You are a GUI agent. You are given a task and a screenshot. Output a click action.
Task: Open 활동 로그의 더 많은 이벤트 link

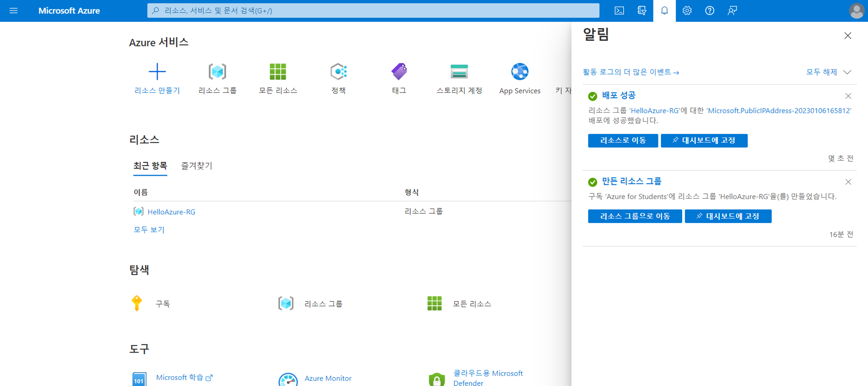pyautogui.click(x=631, y=72)
